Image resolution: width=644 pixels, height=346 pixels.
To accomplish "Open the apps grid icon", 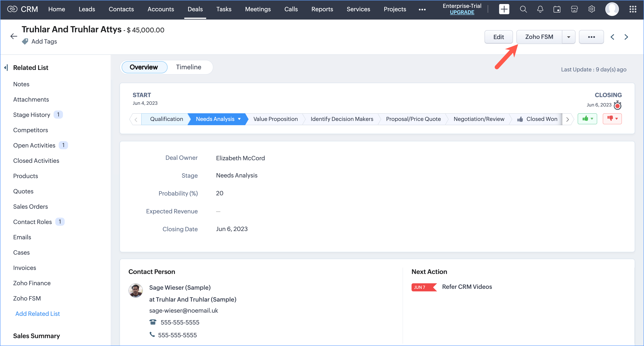I will [633, 9].
